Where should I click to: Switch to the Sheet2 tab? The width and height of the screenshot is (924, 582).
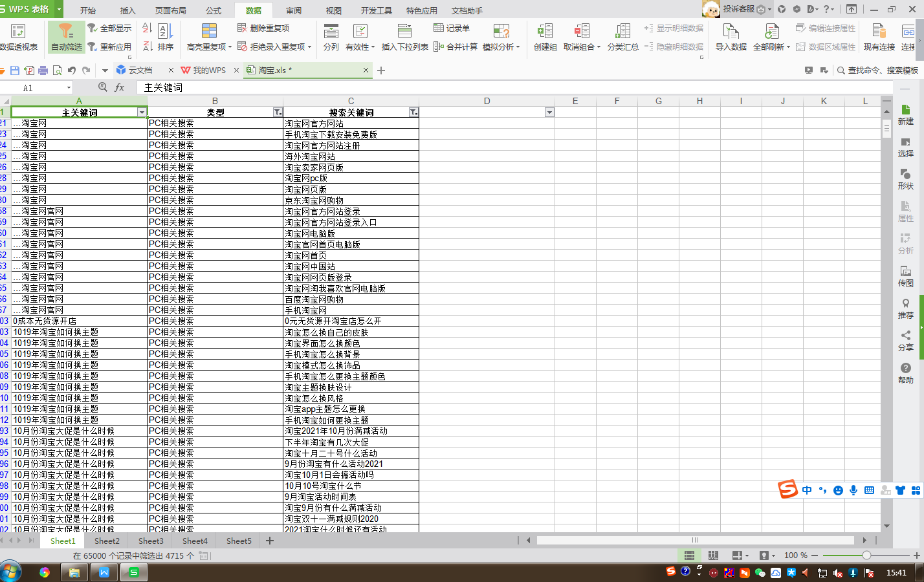(x=107, y=541)
